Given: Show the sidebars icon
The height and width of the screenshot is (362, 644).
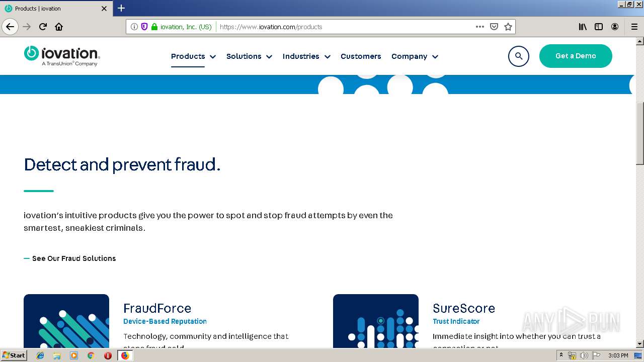Looking at the screenshot, I should point(599,27).
